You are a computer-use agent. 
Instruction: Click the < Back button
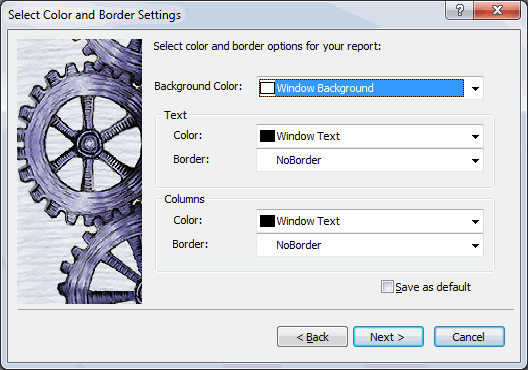click(312, 336)
